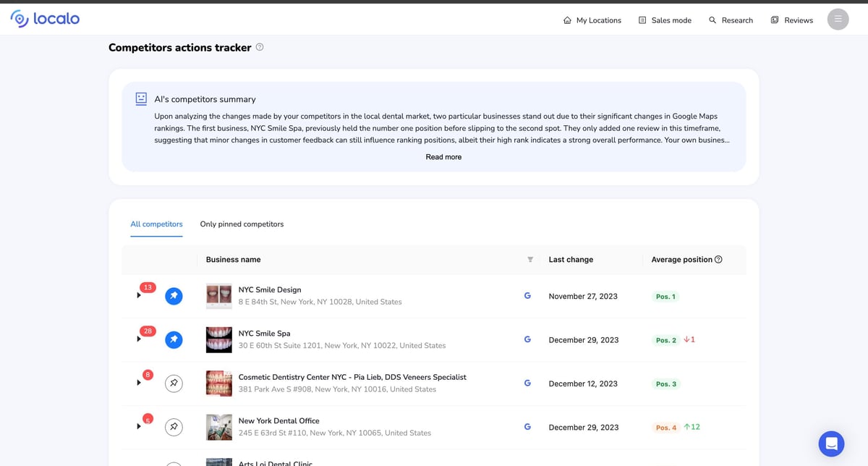Click the Google icon next to NYC Smile Design
Viewport: 868px width, 466px height.
(527, 295)
